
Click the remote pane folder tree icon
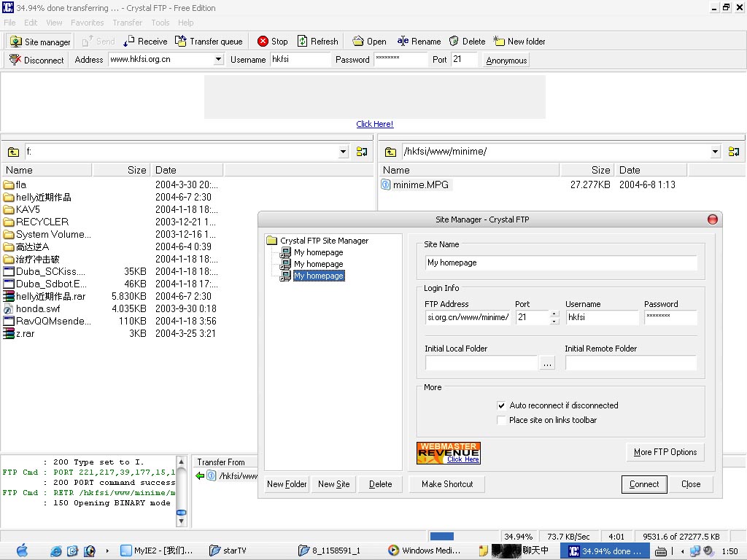(734, 152)
